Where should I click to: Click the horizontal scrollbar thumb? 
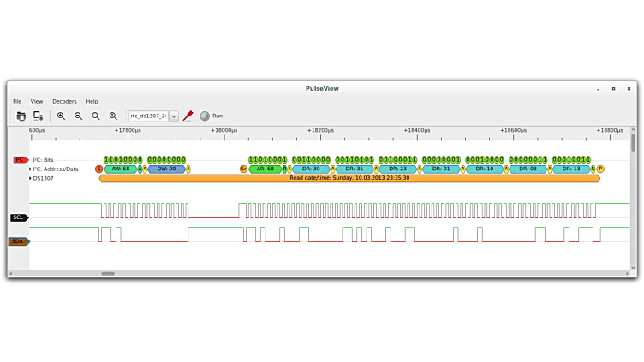[108, 274]
